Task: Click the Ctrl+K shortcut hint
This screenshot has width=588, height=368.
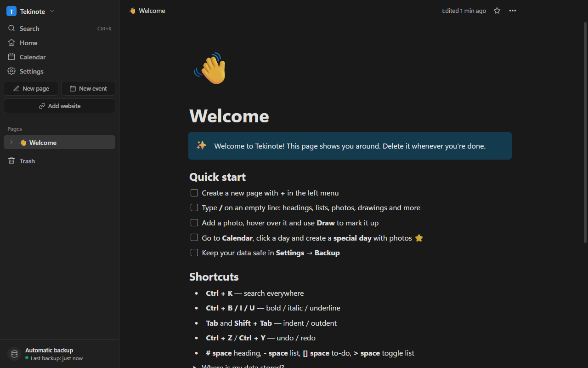Action: tap(104, 29)
